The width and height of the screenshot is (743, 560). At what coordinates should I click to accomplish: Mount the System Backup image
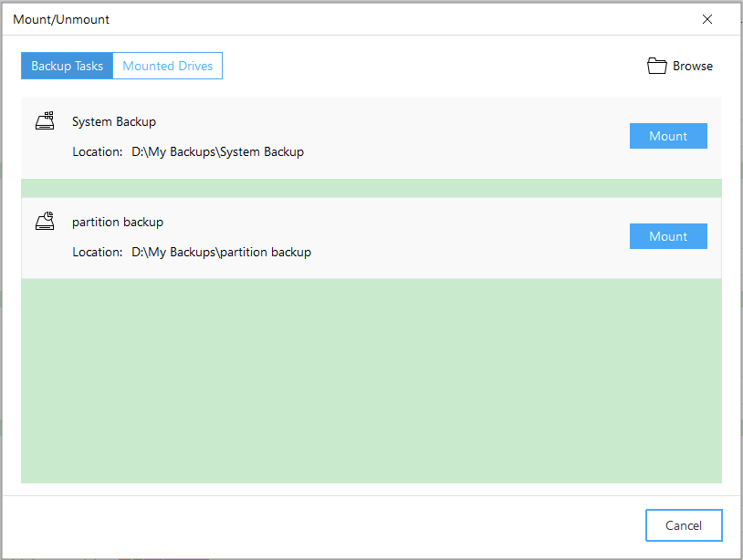point(668,136)
